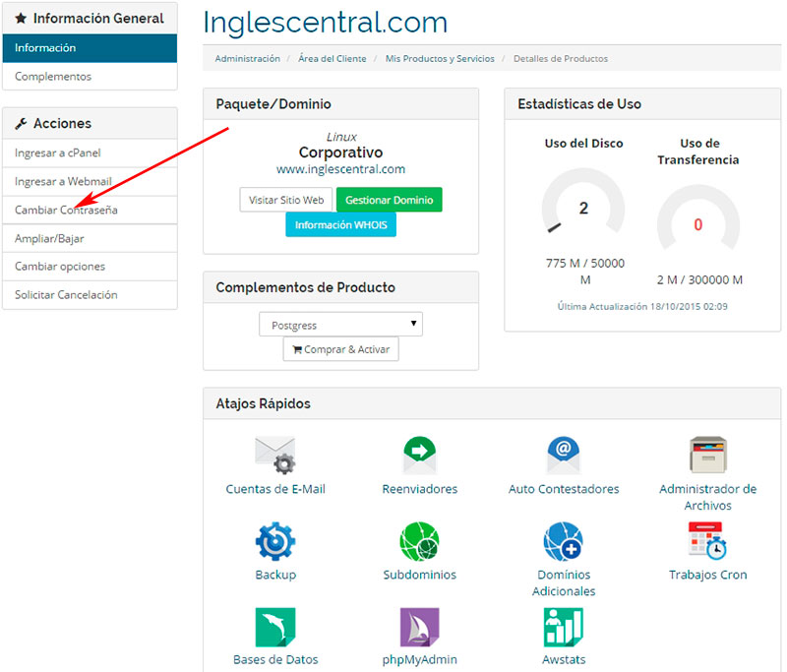Viewport: 787px width, 672px height.
Task: Open the Trabajos Cron calendar-clock icon
Action: pyautogui.click(x=707, y=540)
